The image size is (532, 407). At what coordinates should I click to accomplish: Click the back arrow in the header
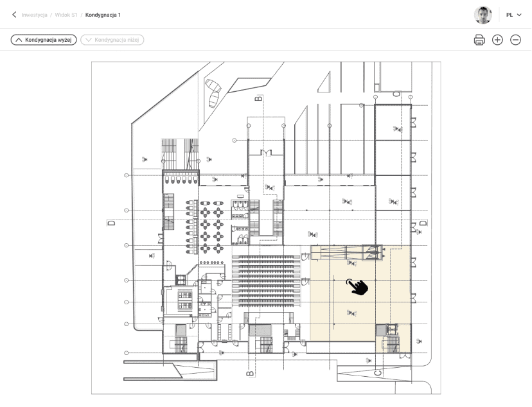14,14
